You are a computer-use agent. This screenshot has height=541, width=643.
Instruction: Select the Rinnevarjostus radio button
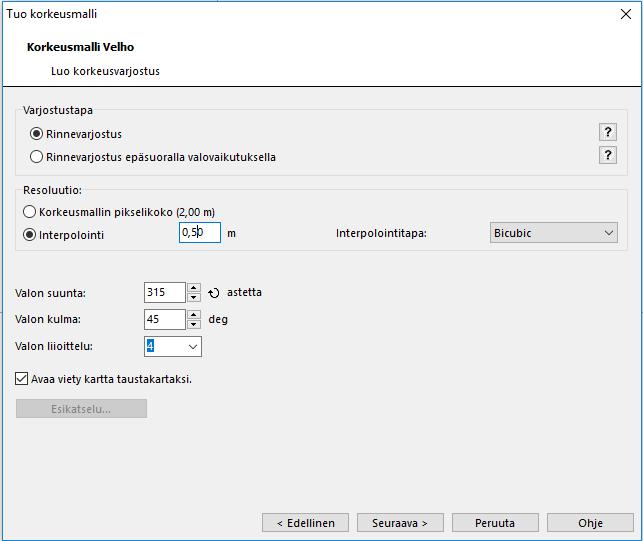tap(36, 134)
